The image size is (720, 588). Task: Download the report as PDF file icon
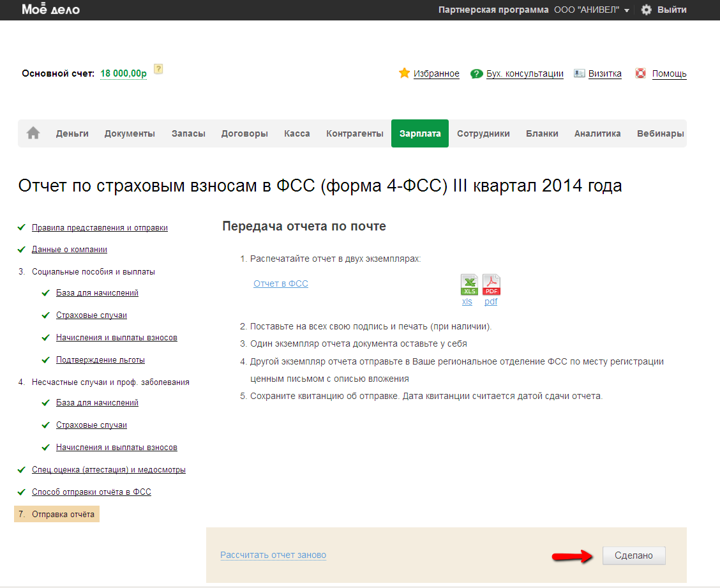tap(491, 284)
